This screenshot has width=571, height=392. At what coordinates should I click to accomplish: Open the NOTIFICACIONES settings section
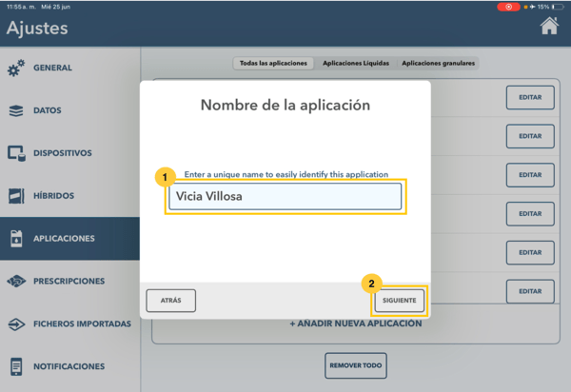(69, 366)
